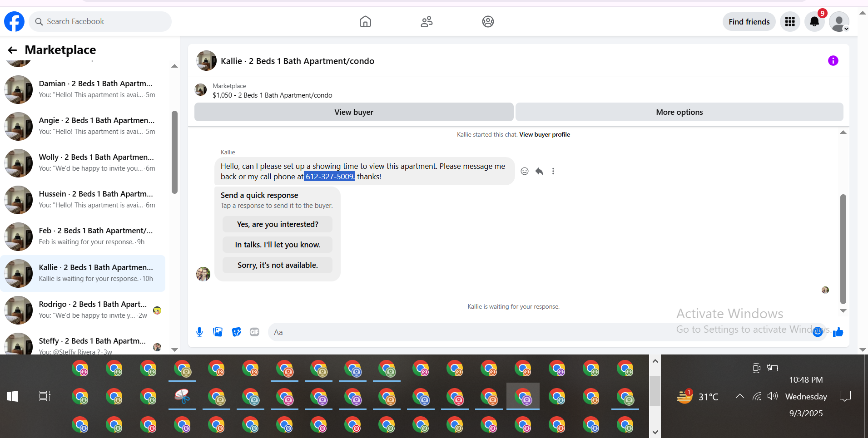Open network settings from system tray
The height and width of the screenshot is (438, 868).
tap(757, 396)
